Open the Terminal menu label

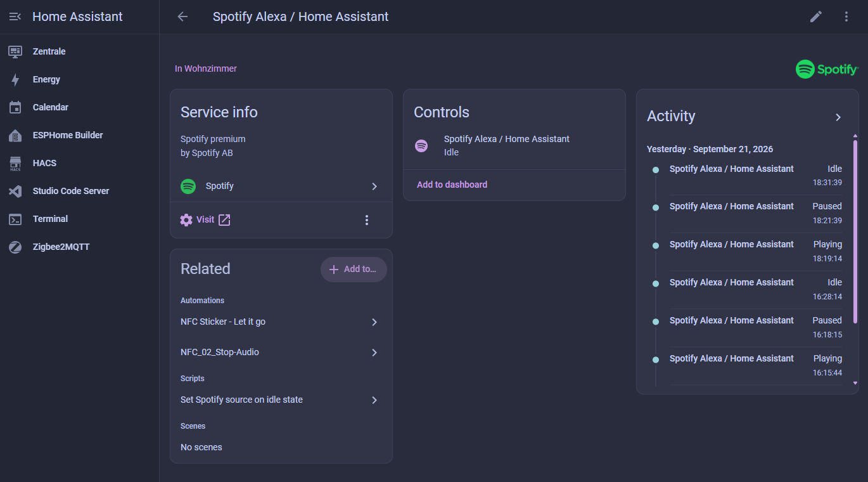51,219
